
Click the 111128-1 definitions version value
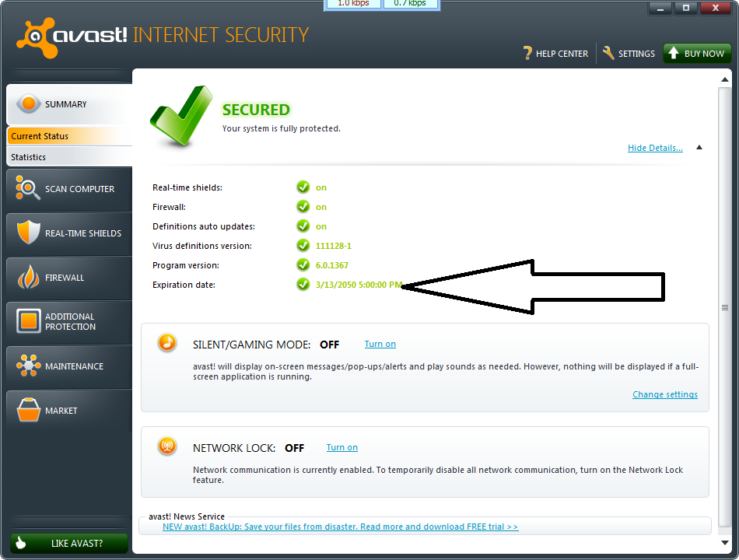[333, 246]
